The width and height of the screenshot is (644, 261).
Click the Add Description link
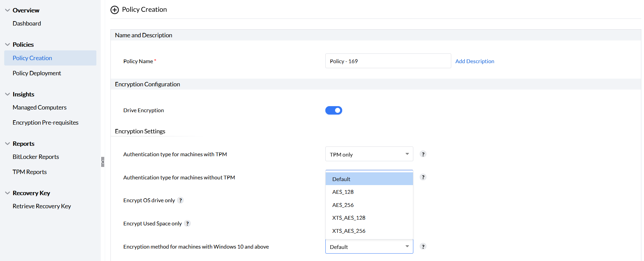[474, 61]
